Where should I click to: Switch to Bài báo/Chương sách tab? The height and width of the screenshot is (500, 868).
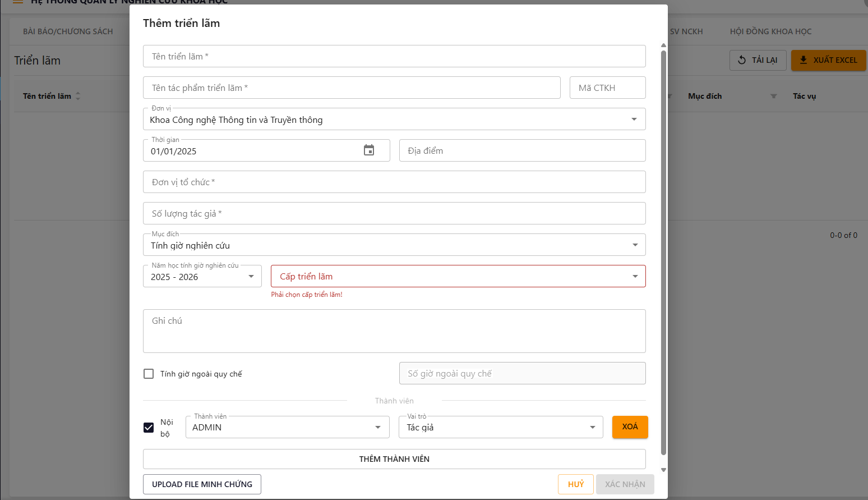[68, 31]
